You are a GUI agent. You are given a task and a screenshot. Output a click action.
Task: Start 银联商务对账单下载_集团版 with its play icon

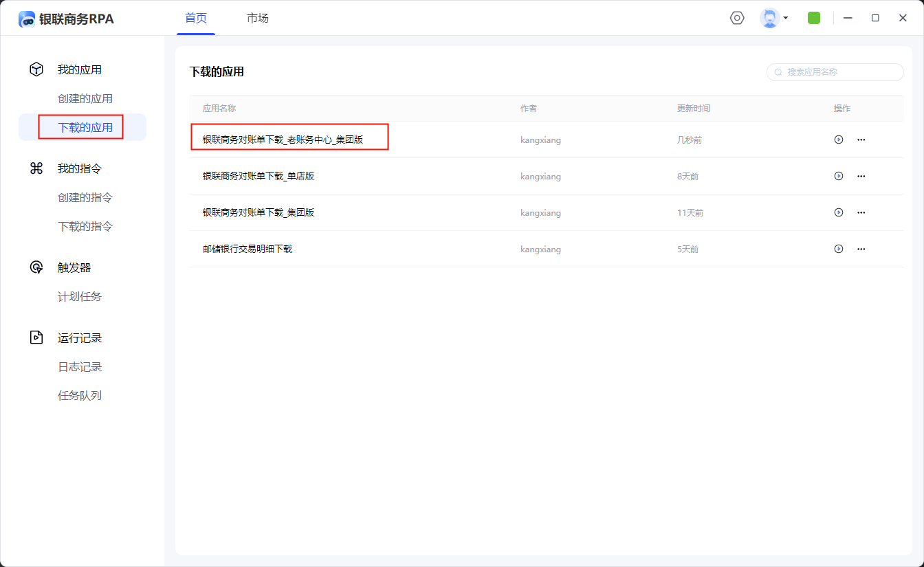tap(838, 212)
